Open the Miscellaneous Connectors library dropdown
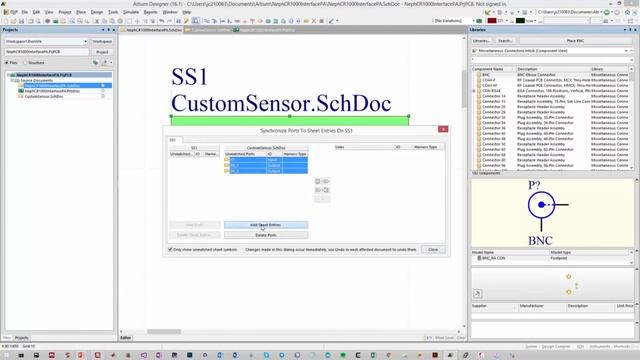 [x=627, y=51]
